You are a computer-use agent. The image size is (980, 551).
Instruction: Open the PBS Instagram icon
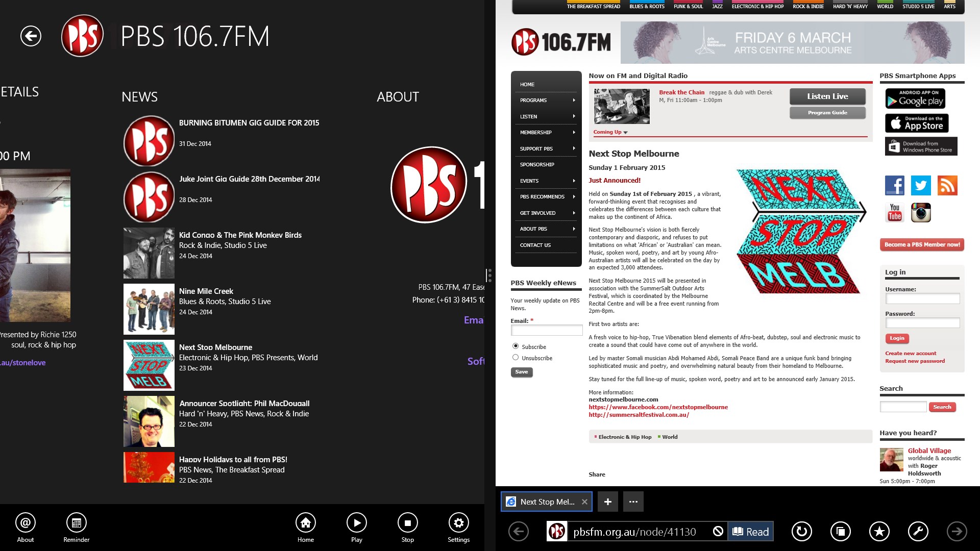921,213
